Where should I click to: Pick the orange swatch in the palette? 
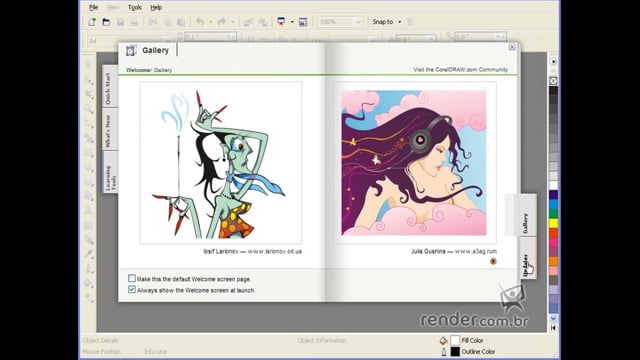coord(553,261)
